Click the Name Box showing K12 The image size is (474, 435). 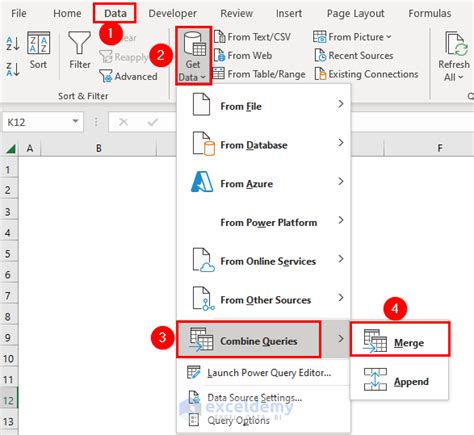click(x=37, y=122)
